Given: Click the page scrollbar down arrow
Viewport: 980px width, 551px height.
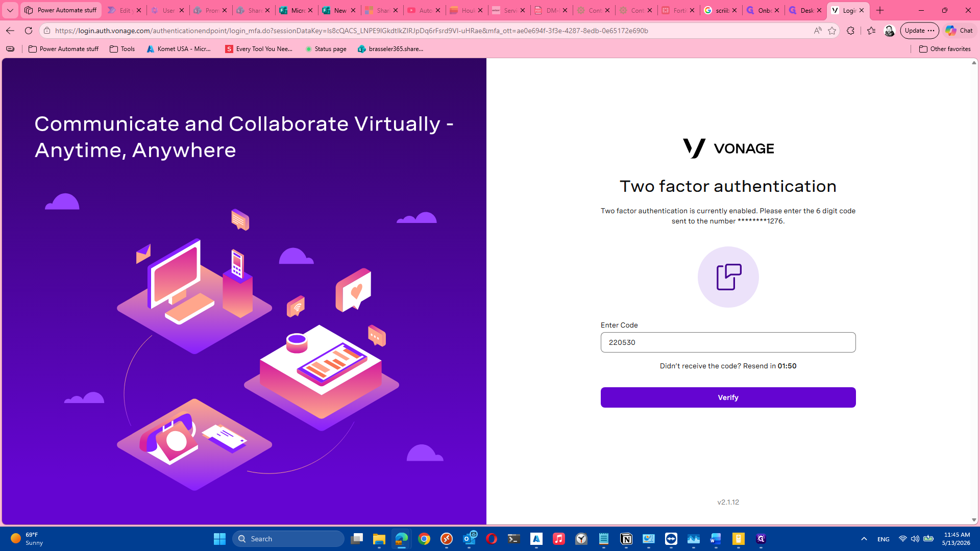Looking at the screenshot, I should [974, 520].
